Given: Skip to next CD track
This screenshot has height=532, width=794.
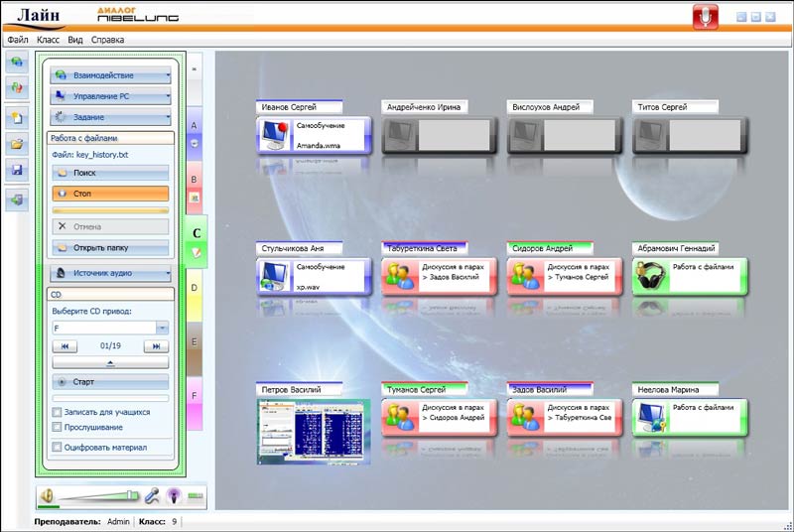Looking at the screenshot, I should pyautogui.click(x=156, y=346).
